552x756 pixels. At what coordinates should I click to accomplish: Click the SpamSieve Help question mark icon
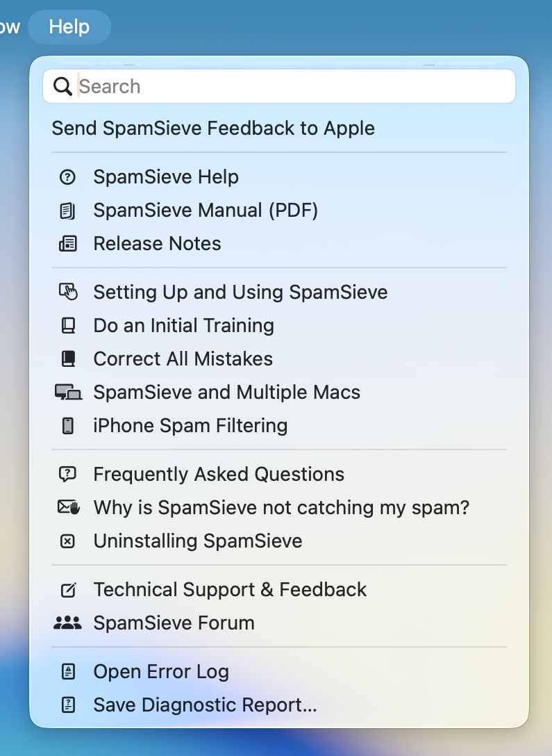pyautogui.click(x=67, y=177)
